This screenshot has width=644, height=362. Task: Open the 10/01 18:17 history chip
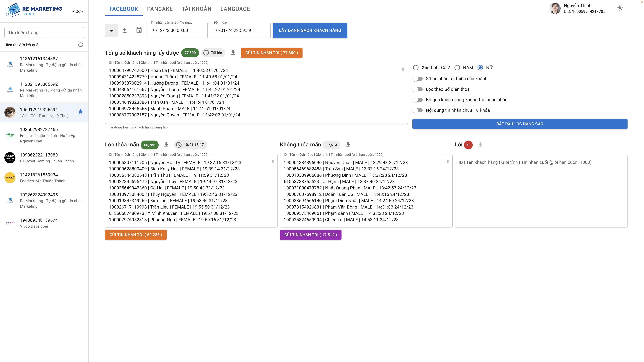pos(191,145)
